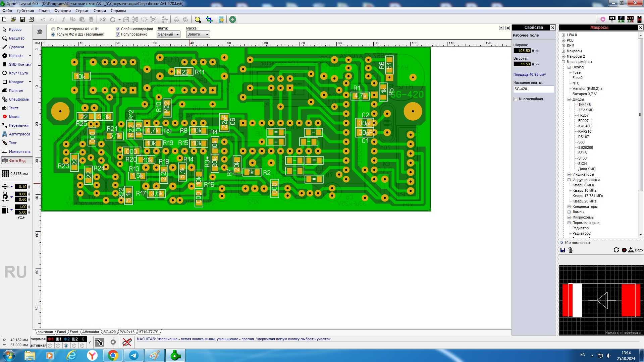
Task: Toggle Слой шелкографии checkbox
Action: pyautogui.click(x=118, y=29)
